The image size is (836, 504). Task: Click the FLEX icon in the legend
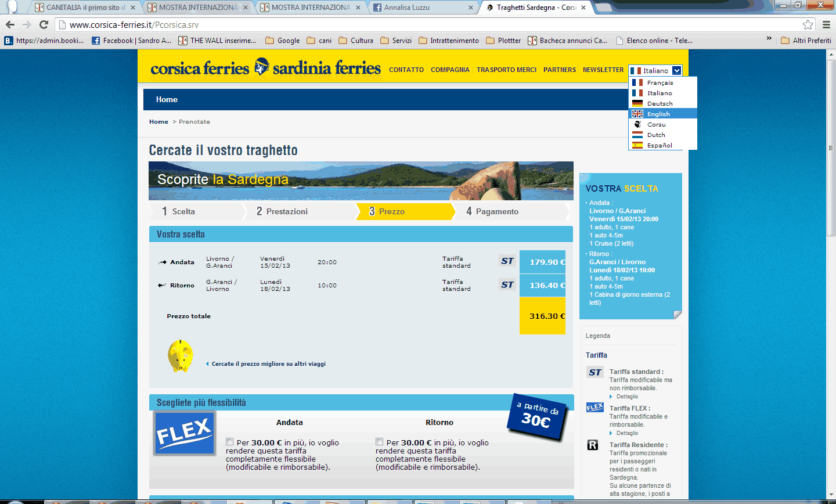(x=595, y=408)
